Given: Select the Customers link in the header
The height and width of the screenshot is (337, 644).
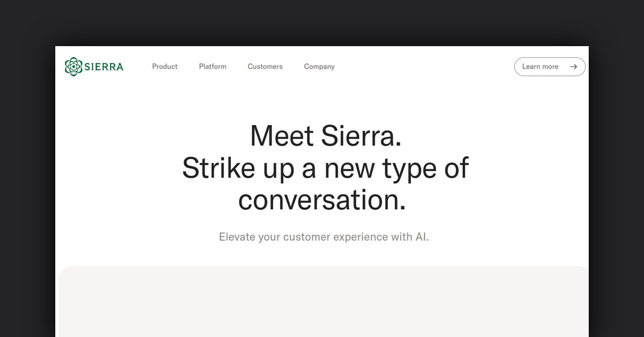Looking at the screenshot, I should click(x=265, y=67).
